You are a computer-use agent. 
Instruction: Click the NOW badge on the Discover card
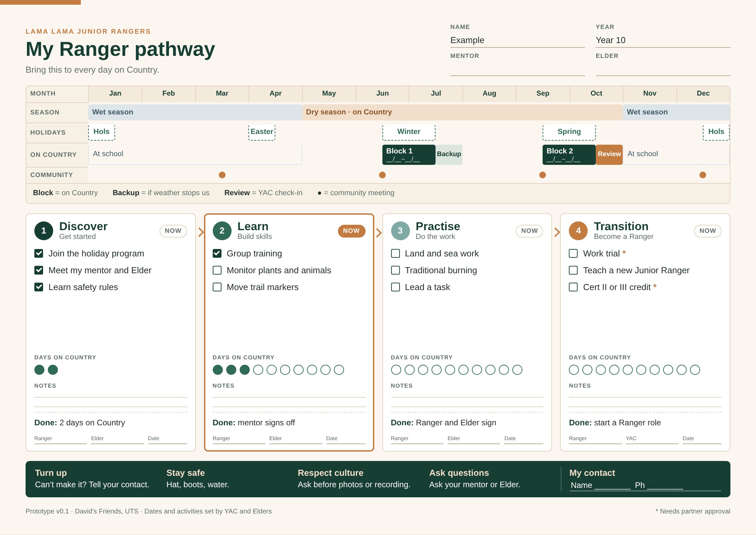(173, 231)
